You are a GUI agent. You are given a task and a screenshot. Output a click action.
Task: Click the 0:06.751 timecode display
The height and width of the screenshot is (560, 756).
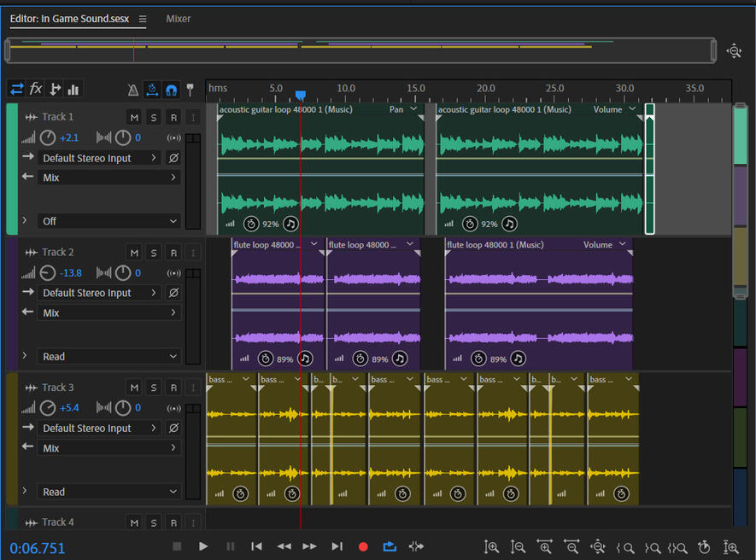(38, 548)
